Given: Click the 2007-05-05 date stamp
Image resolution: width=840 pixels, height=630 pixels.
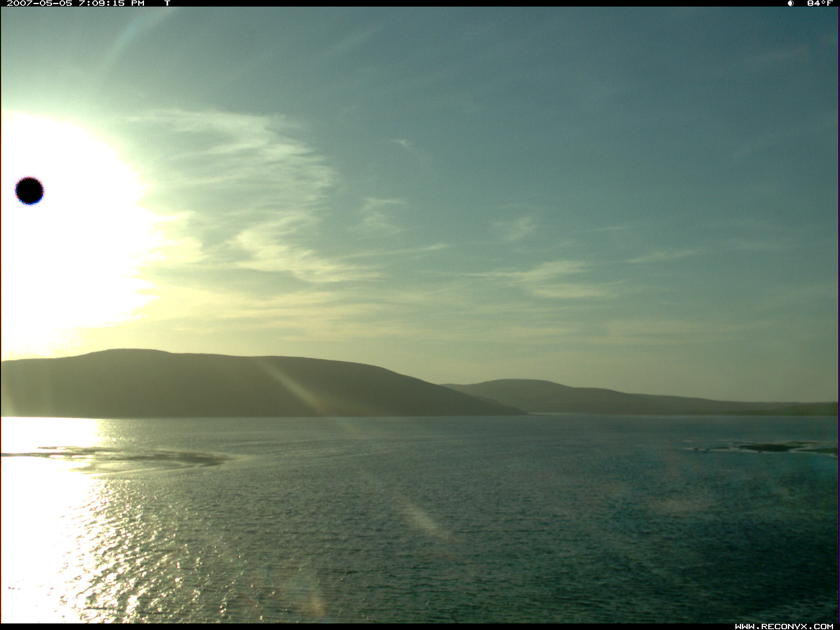Looking at the screenshot, I should (39, 3).
